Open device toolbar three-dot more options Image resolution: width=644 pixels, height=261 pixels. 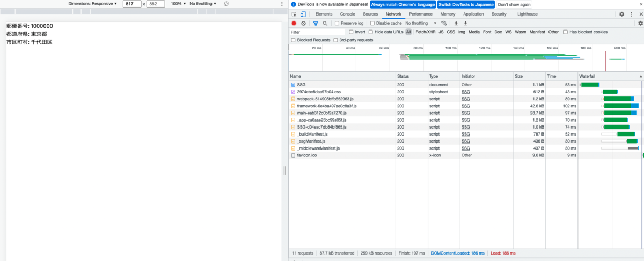pos(282,4)
